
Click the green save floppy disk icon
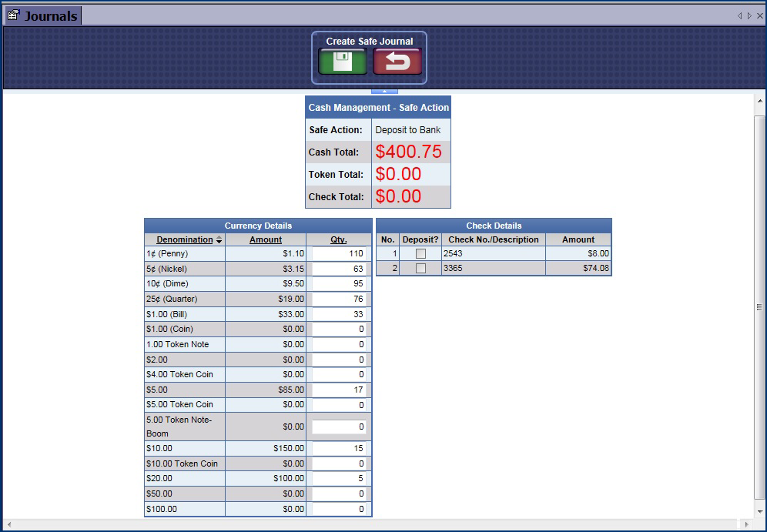pos(343,62)
